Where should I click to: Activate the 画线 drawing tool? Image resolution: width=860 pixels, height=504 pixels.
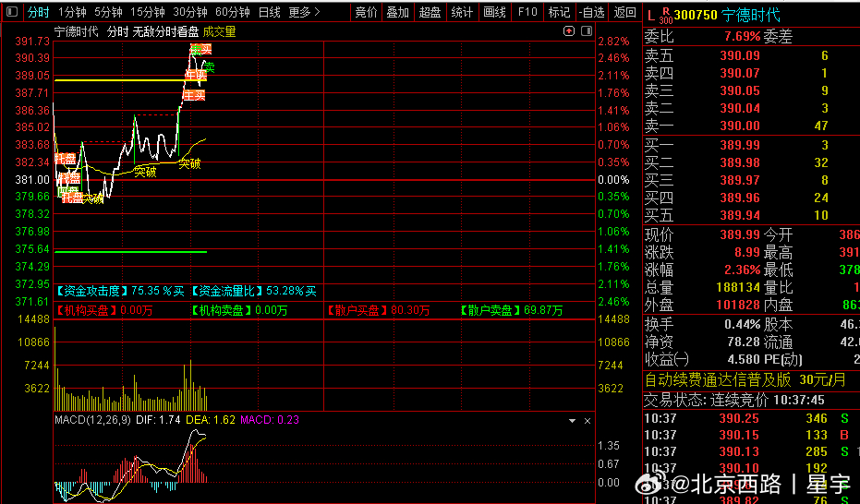click(494, 12)
